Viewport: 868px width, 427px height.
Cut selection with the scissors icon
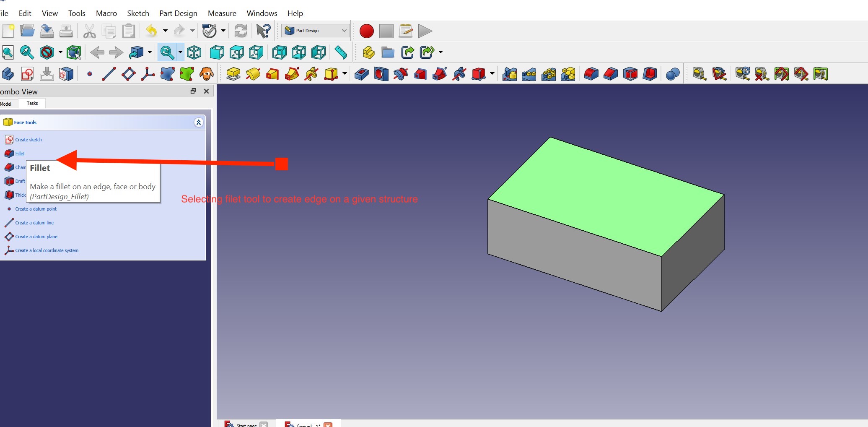click(x=89, y=31)
